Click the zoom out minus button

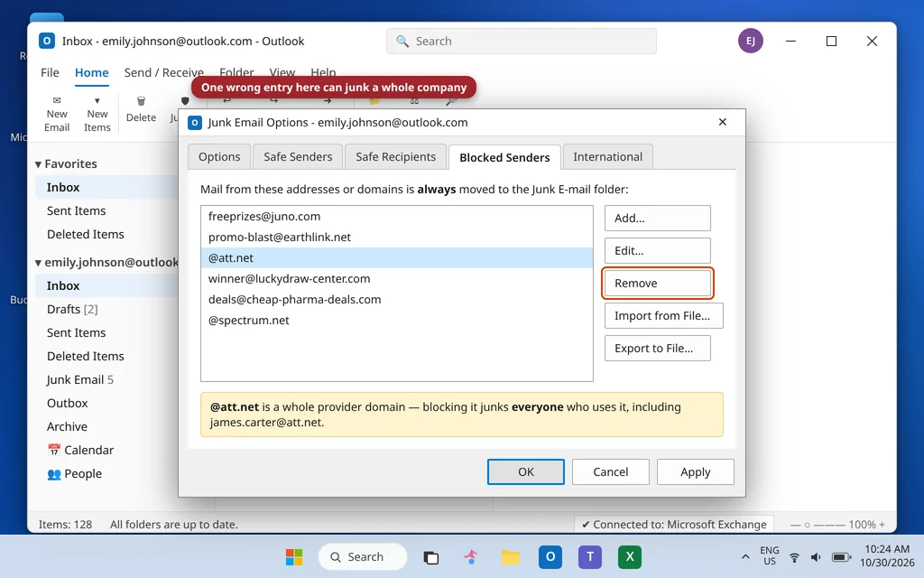pyautogui.click(x=794, y=525)
